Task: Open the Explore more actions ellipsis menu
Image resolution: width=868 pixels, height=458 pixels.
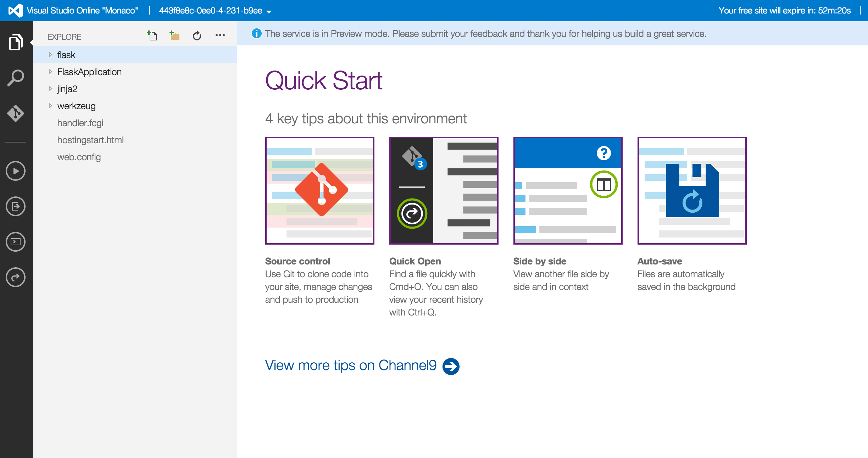Action: click(x=220, y=35)
